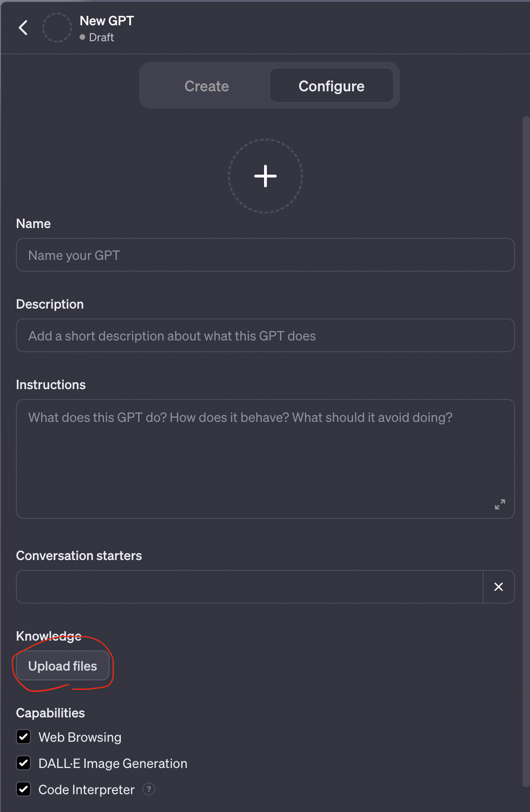Select the Configure tab
This screenshot has height=812, width=530.
(331, 86)
